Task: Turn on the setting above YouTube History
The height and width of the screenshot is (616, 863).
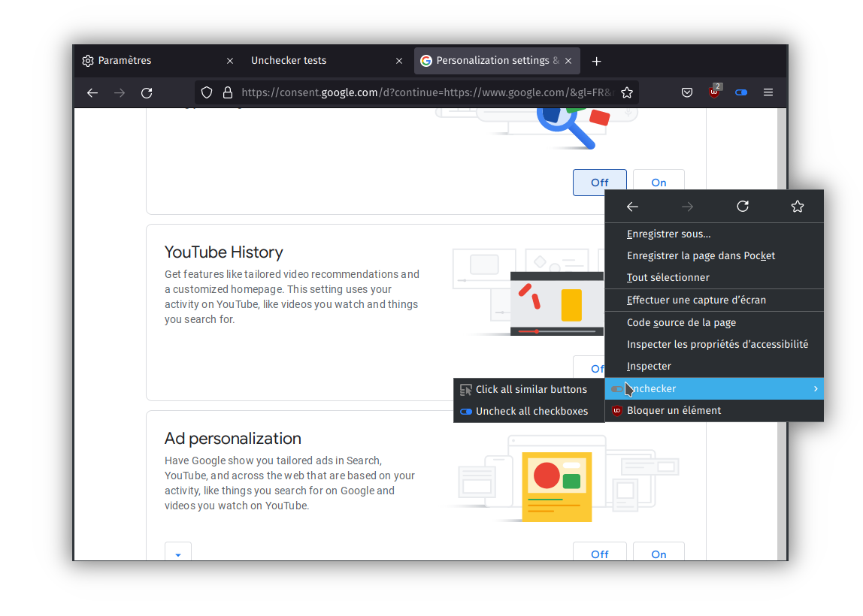Action: [x=659, y=180]
